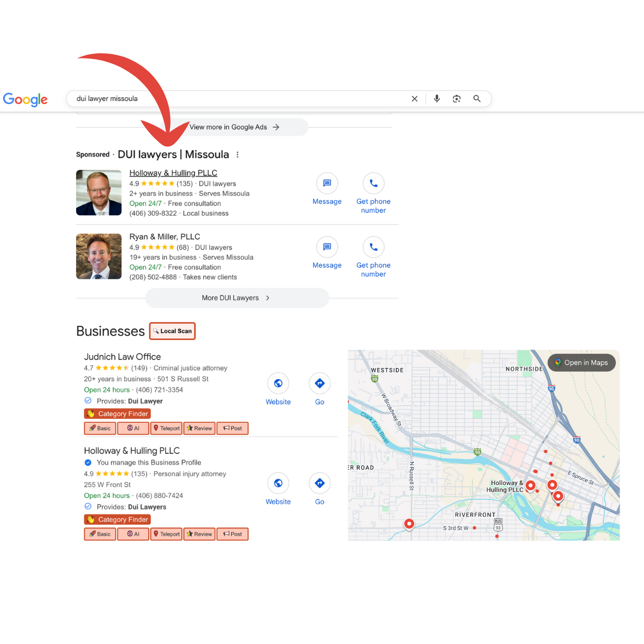Click phone number (406) 309-8322

[153, 214]
